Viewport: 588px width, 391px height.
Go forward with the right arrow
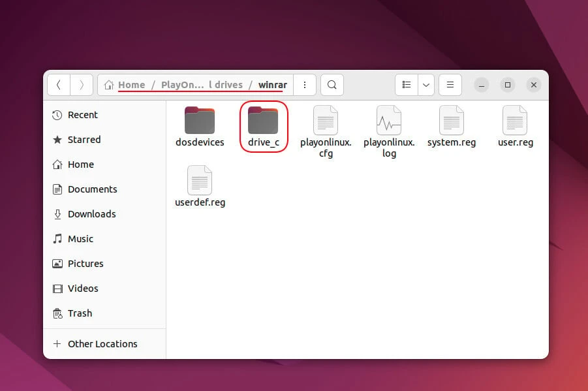[x=82, y=85]
